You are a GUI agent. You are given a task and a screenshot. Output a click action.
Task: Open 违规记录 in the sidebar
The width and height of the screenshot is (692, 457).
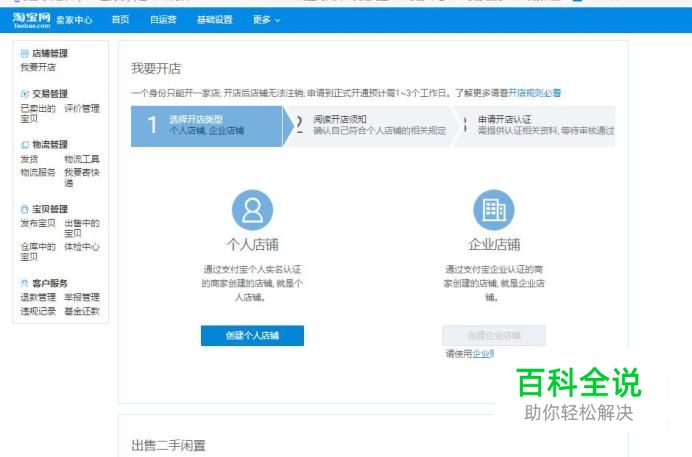point(38,311)
